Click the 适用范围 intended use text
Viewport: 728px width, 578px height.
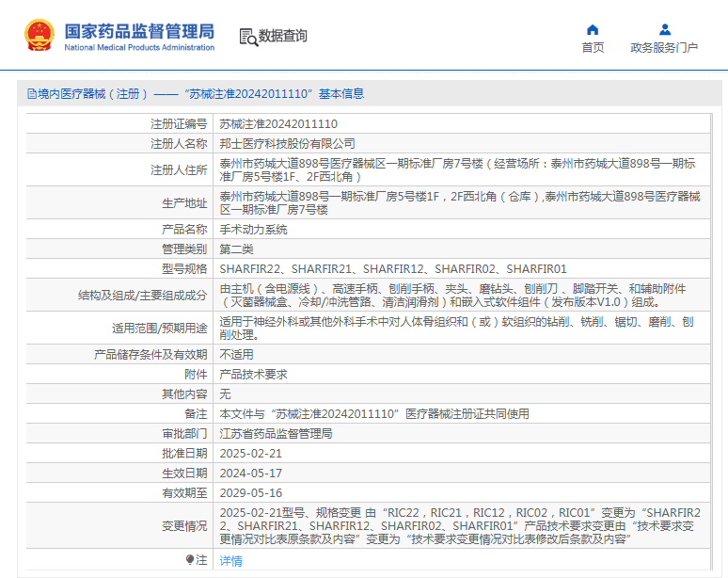coord(456,329)
